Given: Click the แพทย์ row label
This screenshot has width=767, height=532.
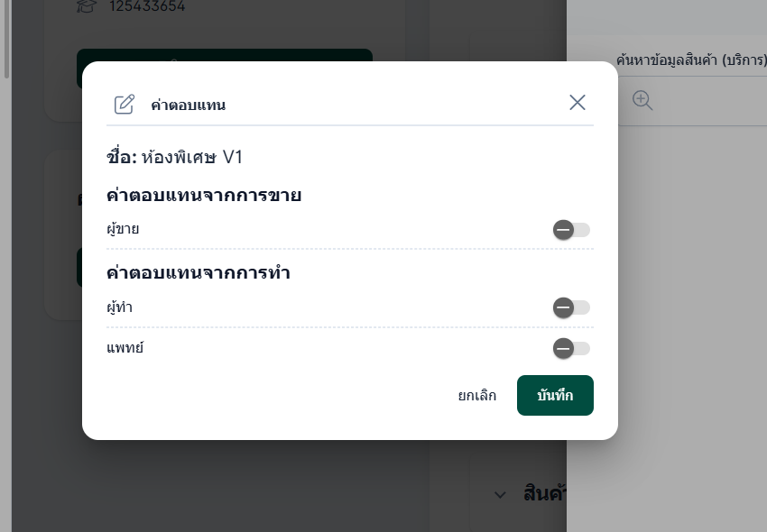Looking at the screenshot, I should click(125, 348).
